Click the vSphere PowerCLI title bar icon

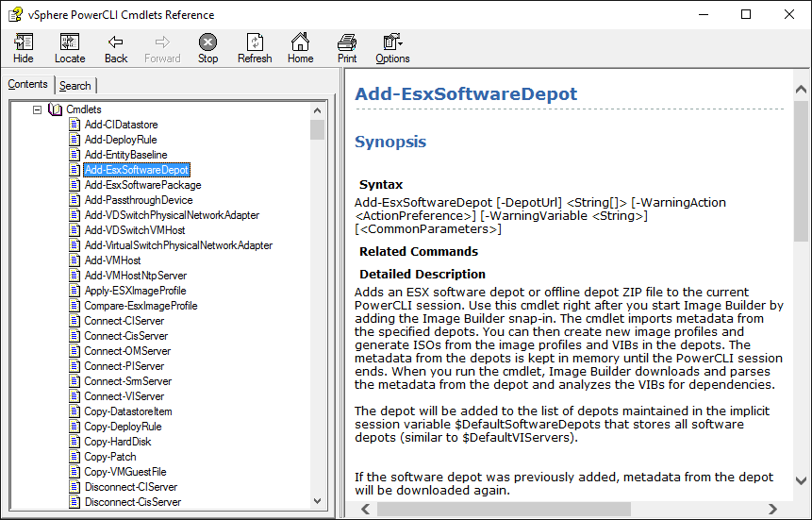point(15,14)
